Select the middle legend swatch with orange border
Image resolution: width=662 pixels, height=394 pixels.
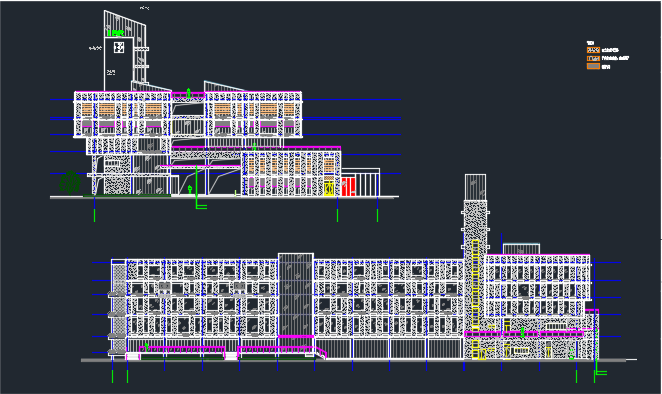(x=593, y=58)
